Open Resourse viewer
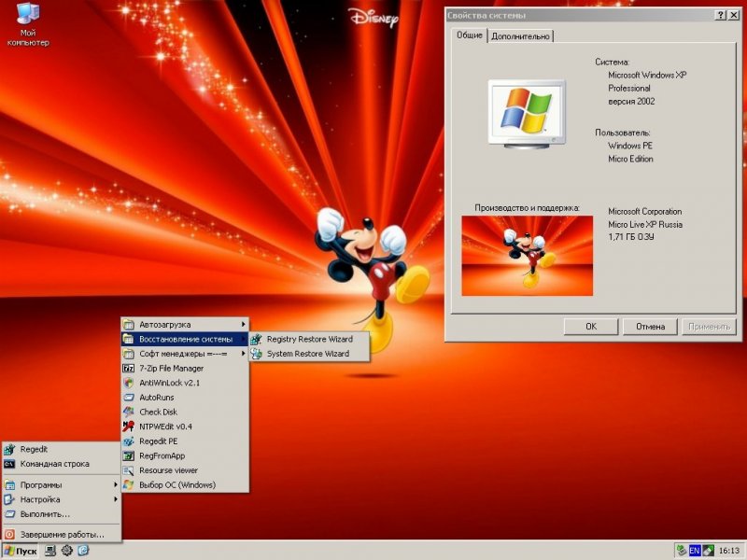 [x=185, y=470]
